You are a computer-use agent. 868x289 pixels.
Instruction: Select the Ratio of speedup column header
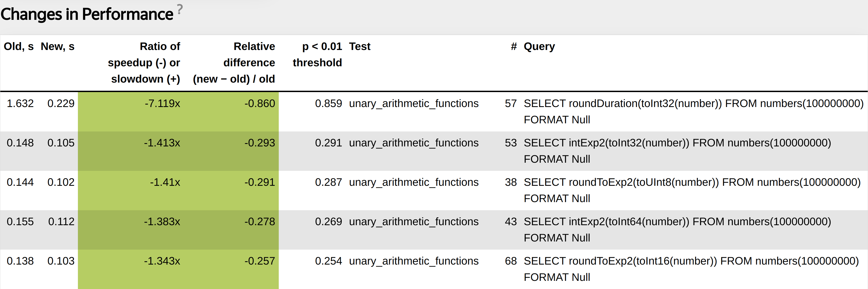point(144,62)
